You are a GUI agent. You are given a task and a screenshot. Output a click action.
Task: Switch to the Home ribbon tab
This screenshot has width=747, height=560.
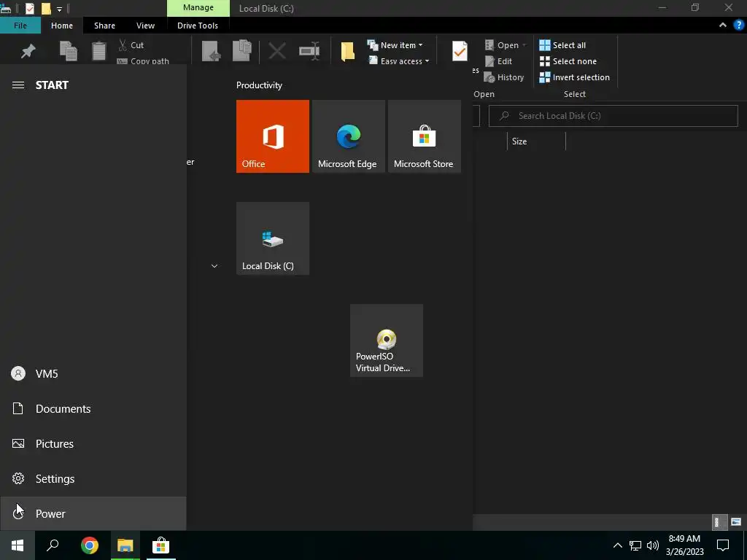pos(62,26)
